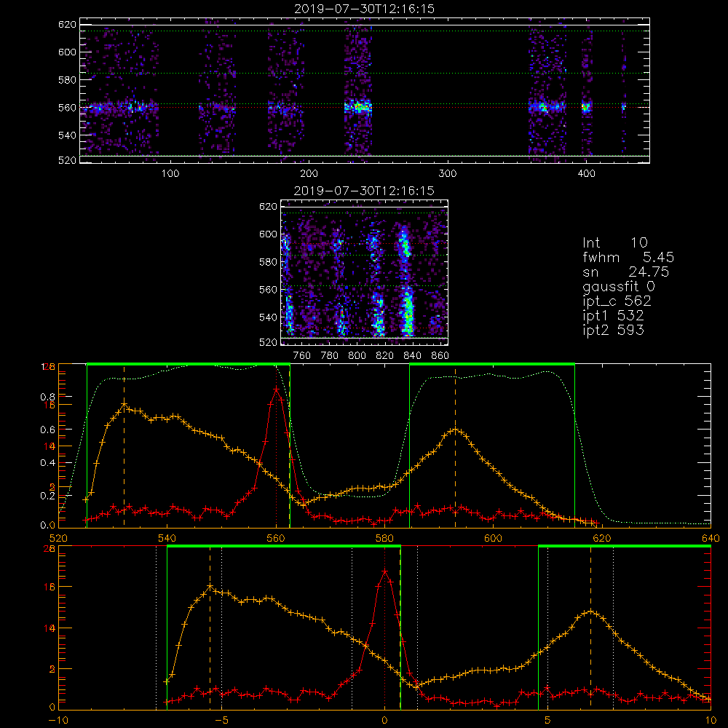
Task: Click the 'ipt1 532' value
Action: [613, 316]
